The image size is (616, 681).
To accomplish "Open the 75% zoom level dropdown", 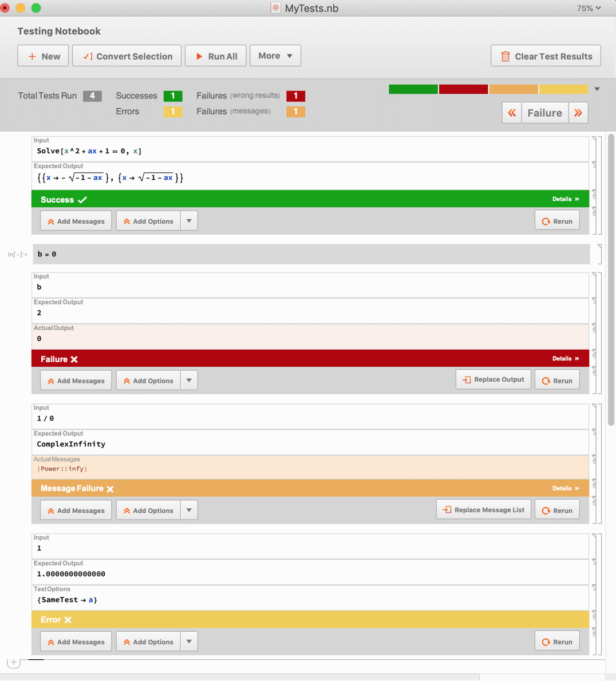I will click(589, 8).
